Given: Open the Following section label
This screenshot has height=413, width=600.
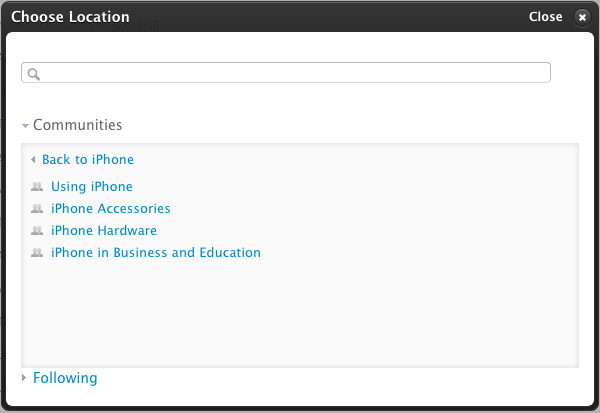Looking at the screenshot, I should [65, 378].
